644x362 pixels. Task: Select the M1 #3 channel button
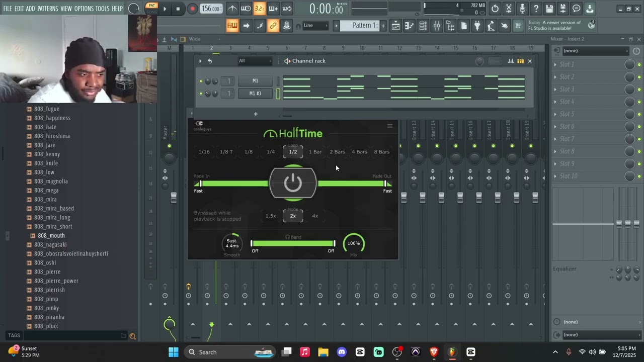click(256, 94)
